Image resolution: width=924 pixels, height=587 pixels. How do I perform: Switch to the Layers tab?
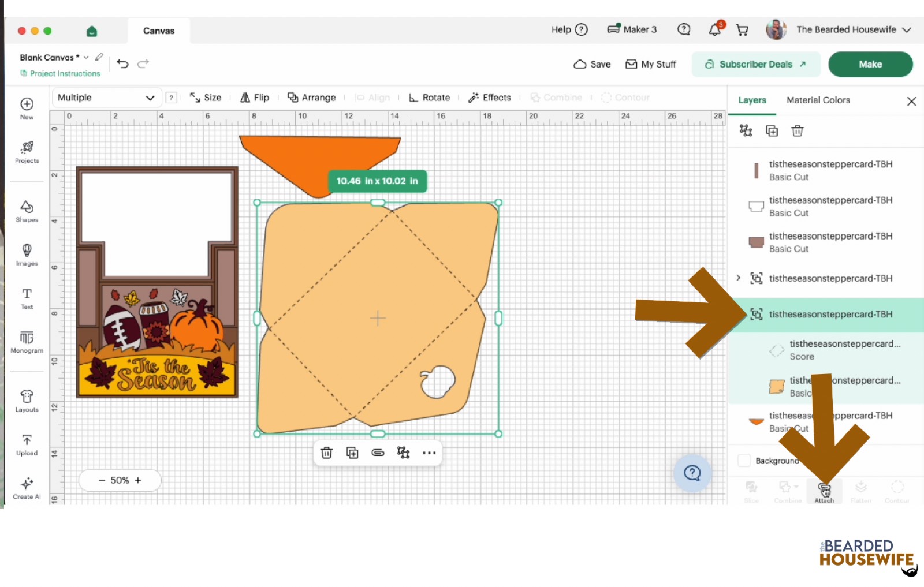[x=752, y=100]
